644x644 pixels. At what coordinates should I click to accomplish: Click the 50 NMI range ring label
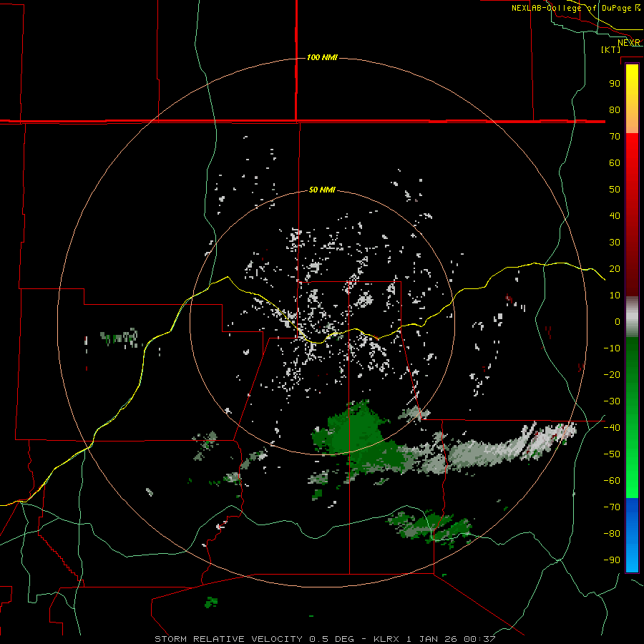tap(322, 190)
